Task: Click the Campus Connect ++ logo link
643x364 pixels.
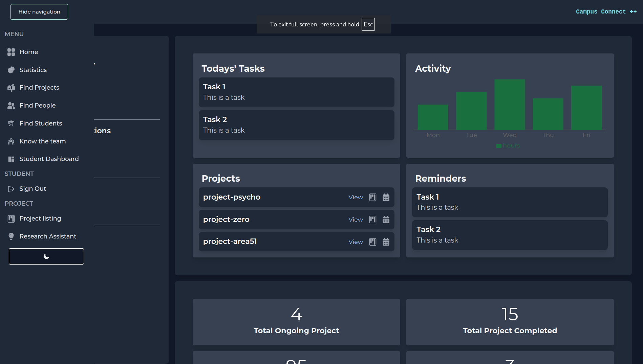Action: pos(606,12)
